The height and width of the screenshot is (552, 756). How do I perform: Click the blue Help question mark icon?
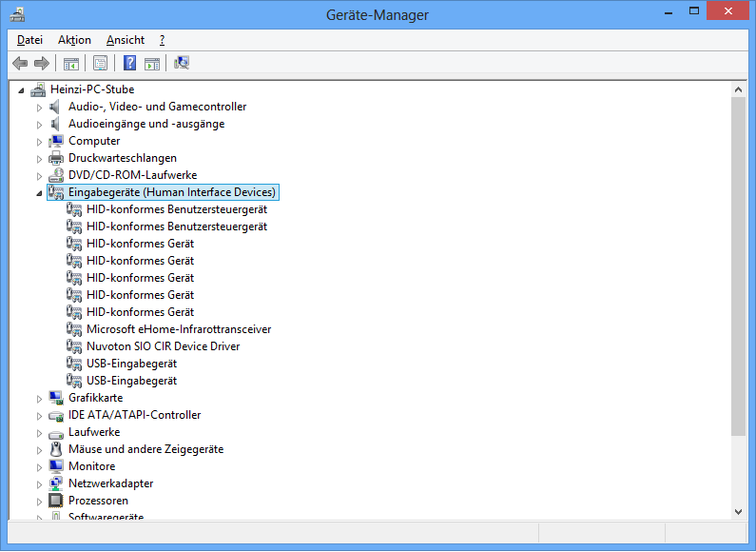(x=129, y=63)
